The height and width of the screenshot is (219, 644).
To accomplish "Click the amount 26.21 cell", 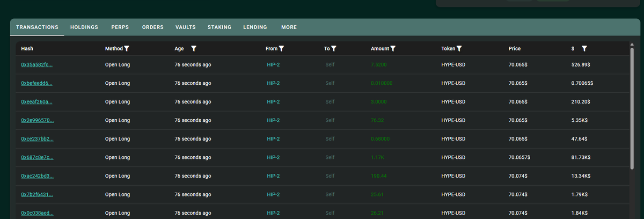I will coord(377,213).
